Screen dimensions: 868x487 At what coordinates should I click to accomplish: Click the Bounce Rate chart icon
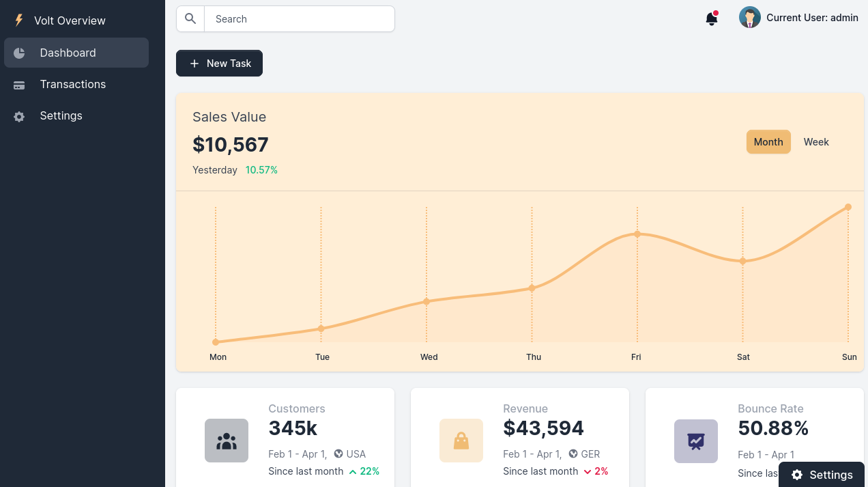pyautogui.click(x=695, y=441)
